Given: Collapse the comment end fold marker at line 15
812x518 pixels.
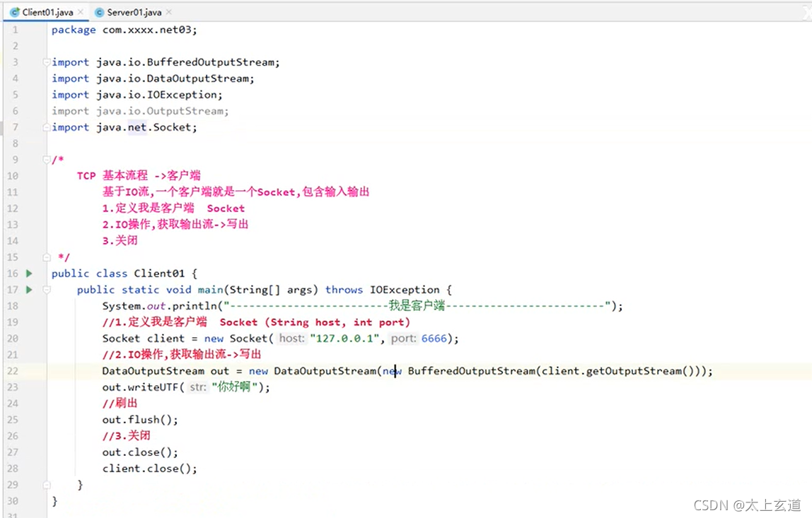Looking at the screenshot, I should coord(47,257).
